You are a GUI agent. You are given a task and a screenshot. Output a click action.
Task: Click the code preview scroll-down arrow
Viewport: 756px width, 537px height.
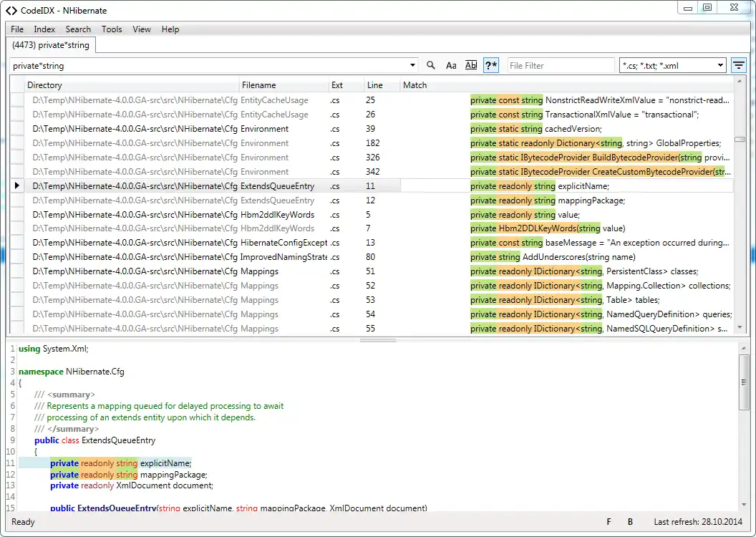(x=743, y=505)
